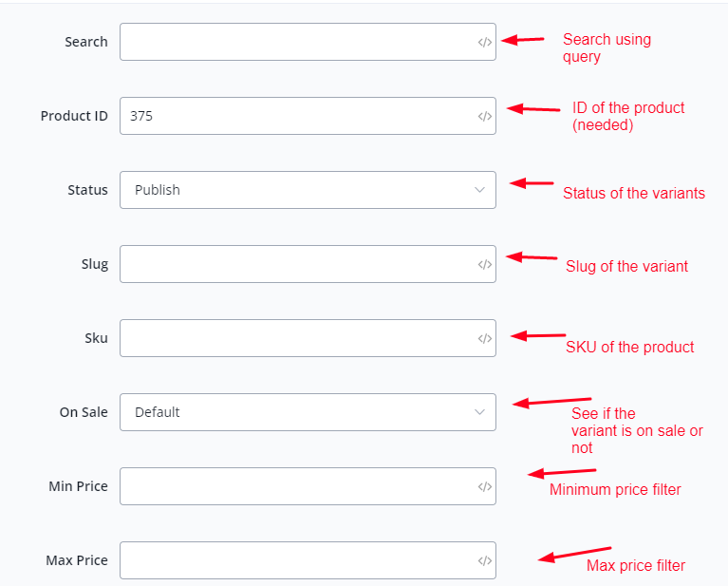Click the code icon in Search field
This screenshot has height=586, width=728.
(484, 42)
